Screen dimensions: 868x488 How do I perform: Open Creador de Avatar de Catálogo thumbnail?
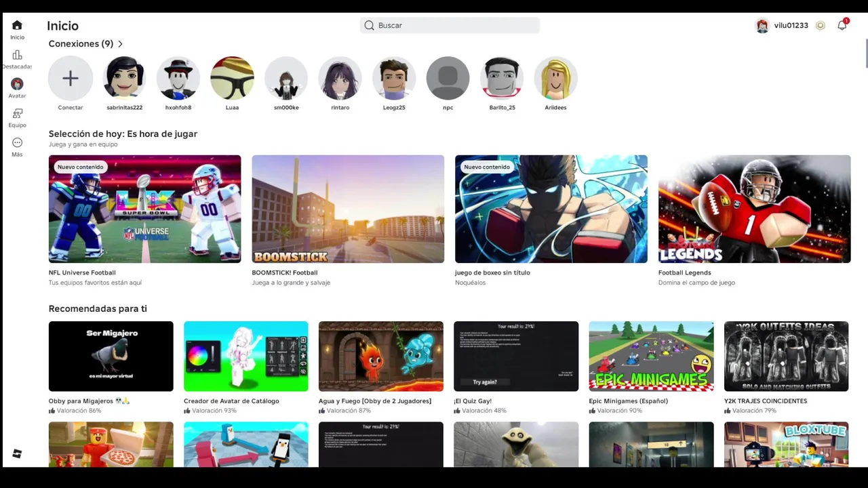click(246, 357)
